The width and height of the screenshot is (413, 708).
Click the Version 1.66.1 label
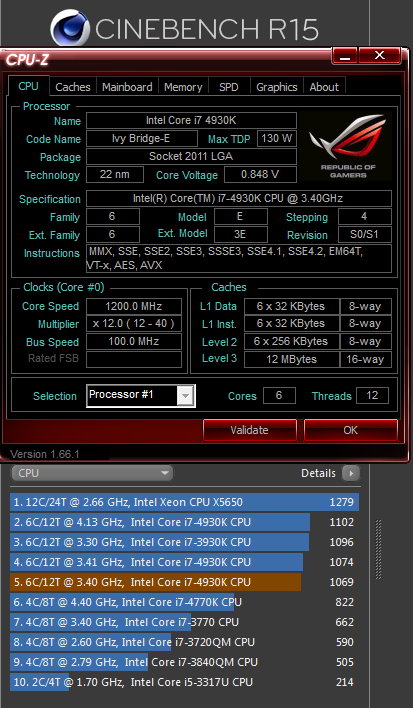[x=45, y=454]
